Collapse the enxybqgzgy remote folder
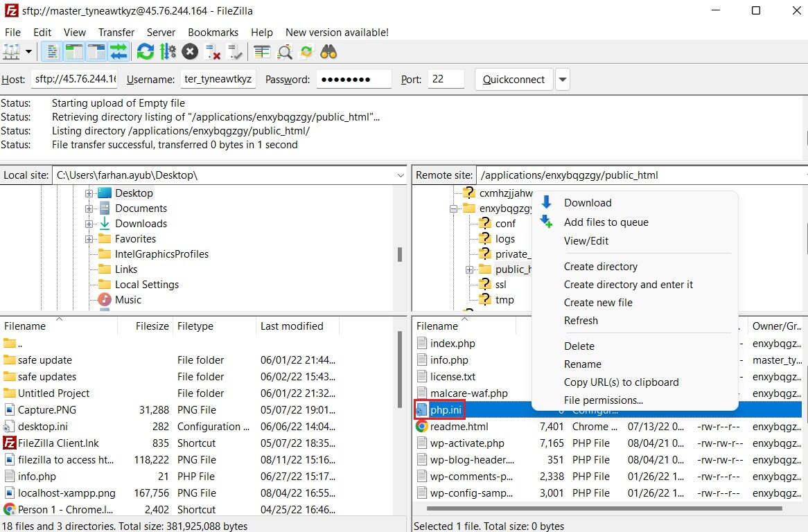The image size is (808, 532). [x=453, y=209]
